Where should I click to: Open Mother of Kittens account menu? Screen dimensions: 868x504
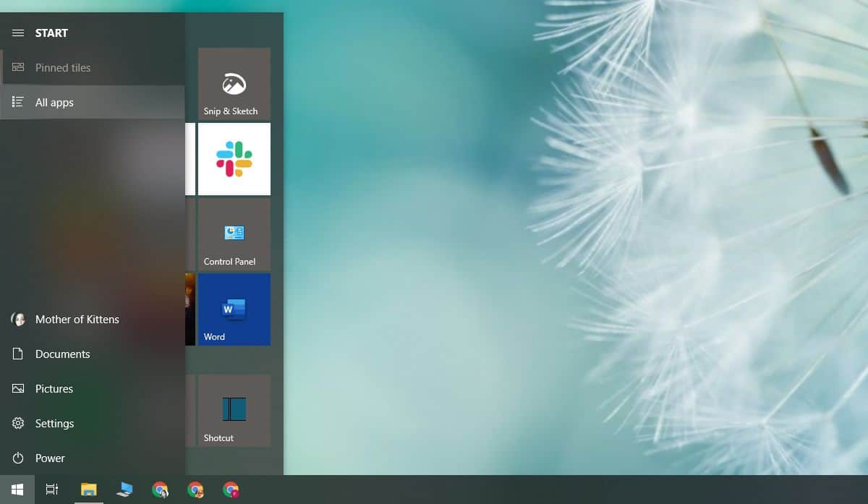point(93,320)
